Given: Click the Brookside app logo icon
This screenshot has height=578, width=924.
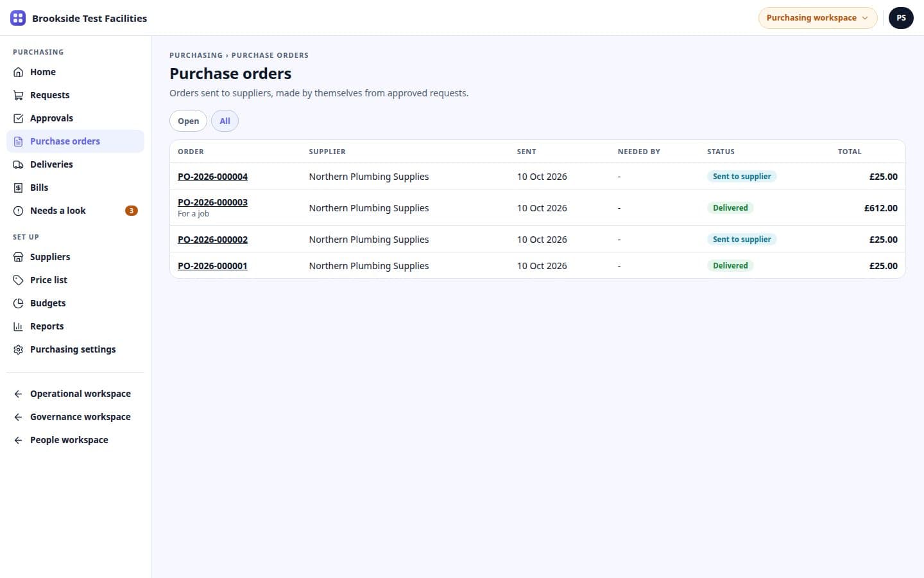Looking at the screenshot, I should 18,18.
